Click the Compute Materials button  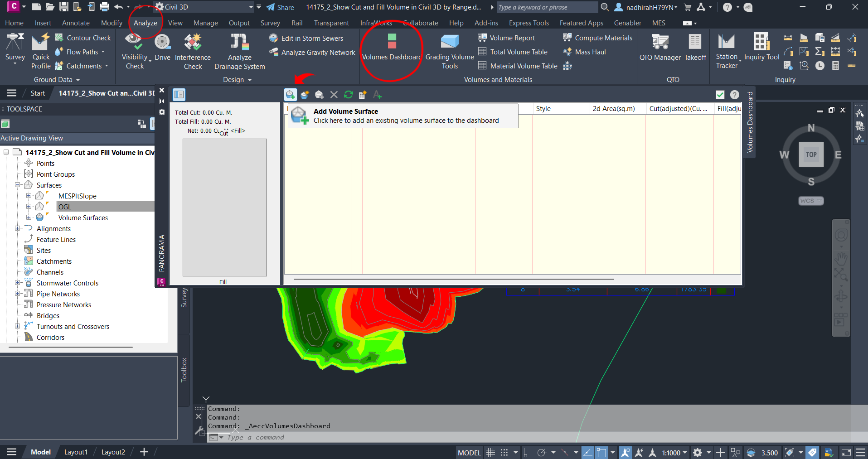(597, 38)
